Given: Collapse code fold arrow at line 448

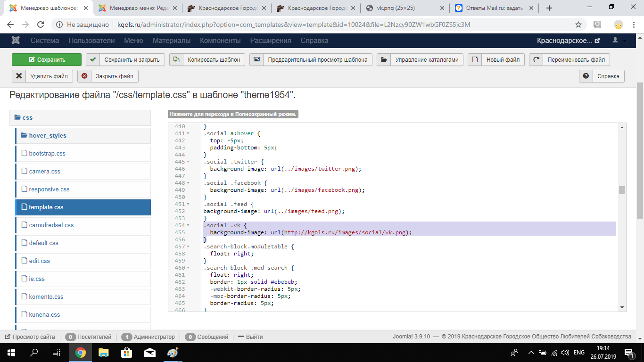Looking at the screenshot, I should click(x=188, y=183).
